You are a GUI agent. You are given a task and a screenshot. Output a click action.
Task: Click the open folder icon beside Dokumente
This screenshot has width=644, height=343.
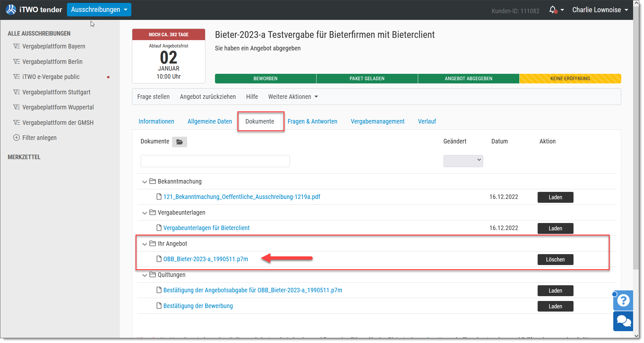coord(179,142)
